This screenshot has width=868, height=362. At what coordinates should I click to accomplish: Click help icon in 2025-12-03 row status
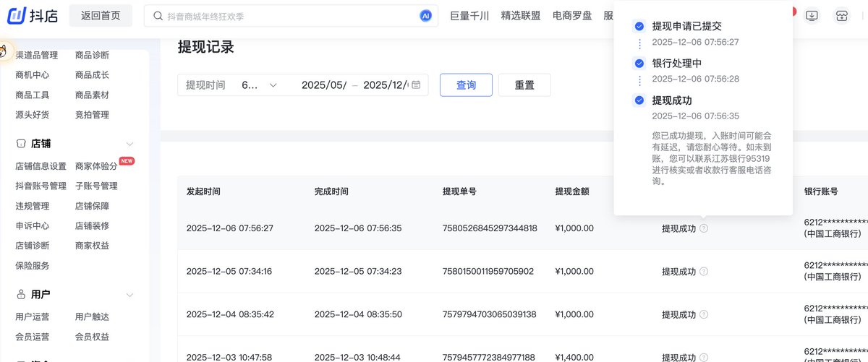pyautogui.click(x=704, y=357)
